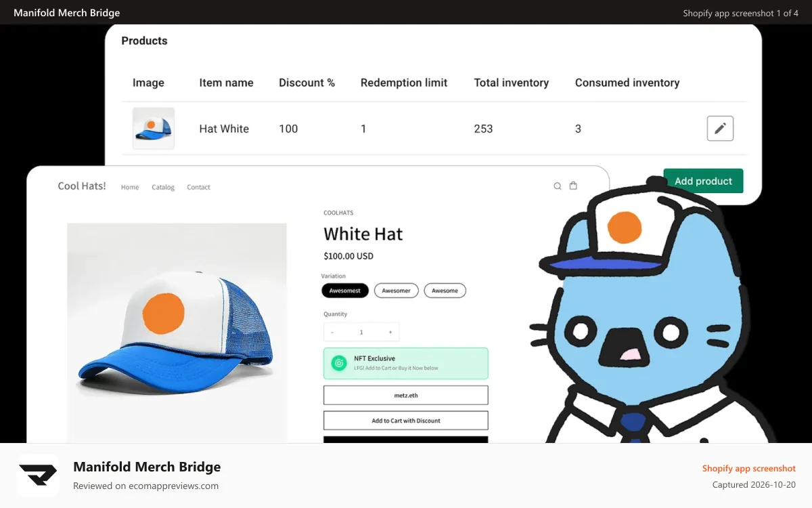812x508 pixels.
Task: Select the Awesome variation
Action: click(x=445, y=291)
